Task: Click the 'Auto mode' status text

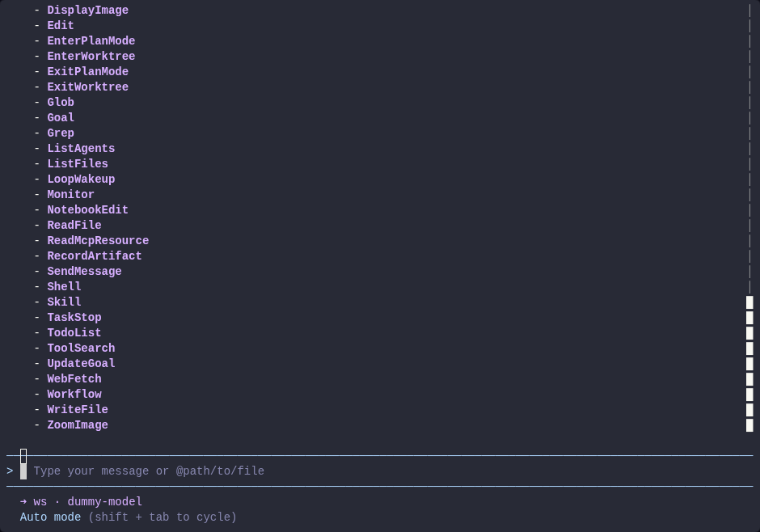Action: 50,517
